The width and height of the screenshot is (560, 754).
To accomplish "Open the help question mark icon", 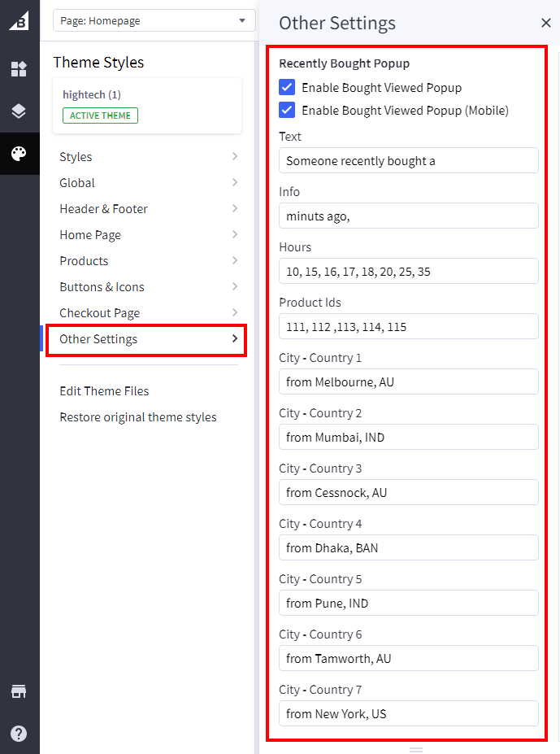I will [19, 734].
